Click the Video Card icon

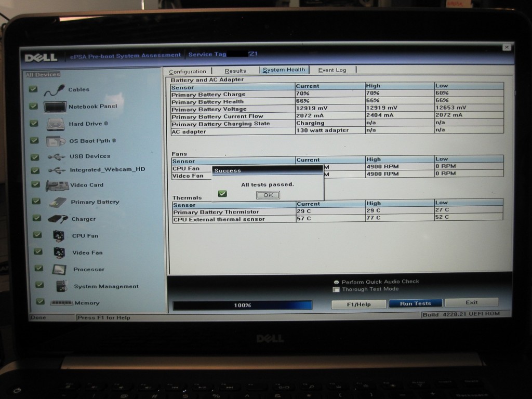tap(57, 185)
